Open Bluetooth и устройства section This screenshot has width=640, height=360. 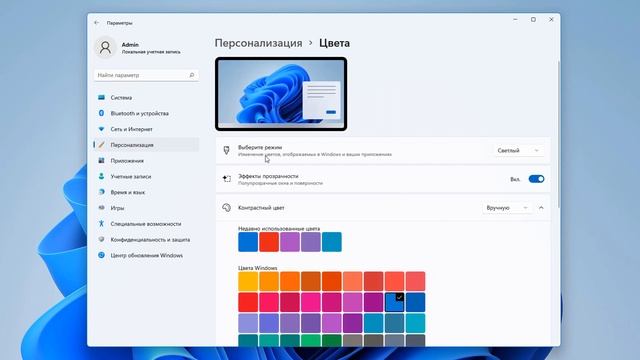[x=147, y=113]
